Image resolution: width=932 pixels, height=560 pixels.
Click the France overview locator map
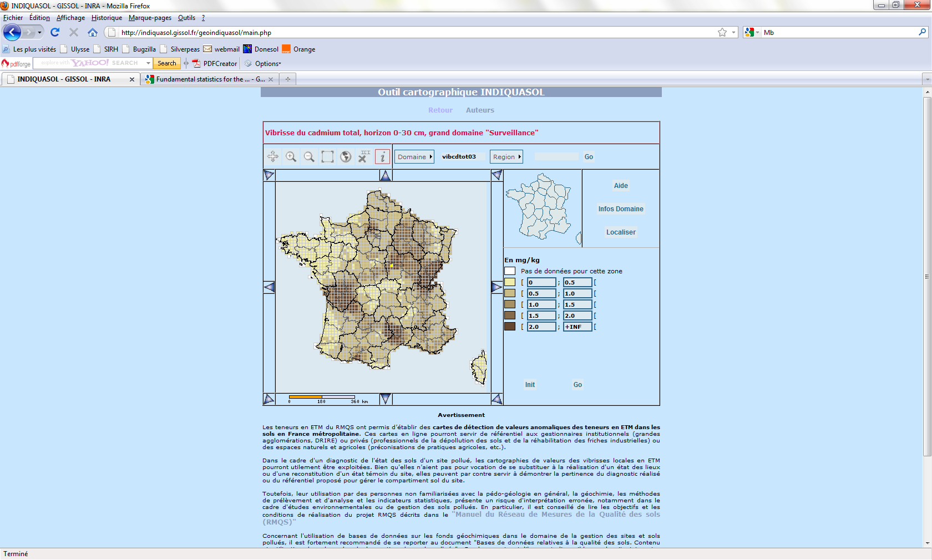[543, 208]
